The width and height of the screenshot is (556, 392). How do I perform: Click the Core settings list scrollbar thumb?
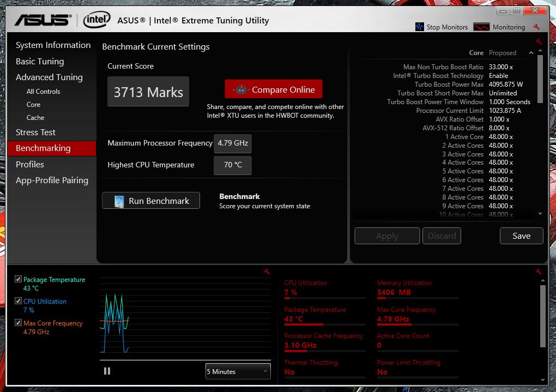540,79
